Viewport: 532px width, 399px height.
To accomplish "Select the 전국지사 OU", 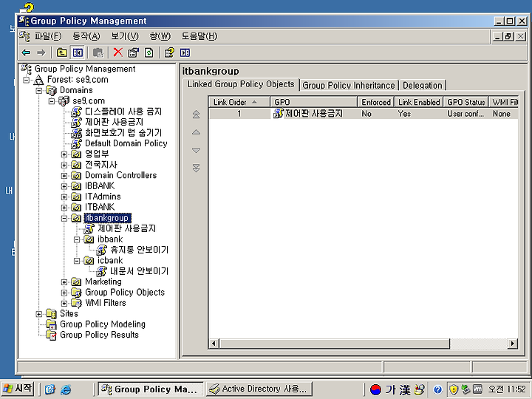I will (x=100, y=165).
